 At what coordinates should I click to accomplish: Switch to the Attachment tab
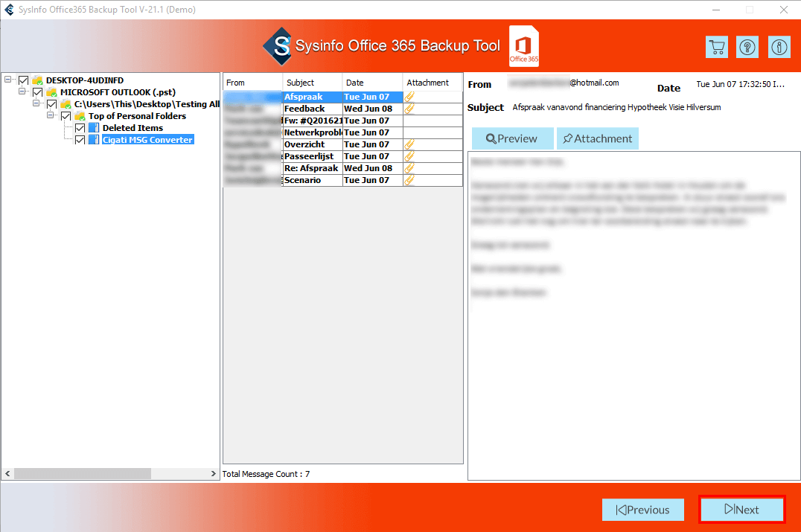pos(598,138)
